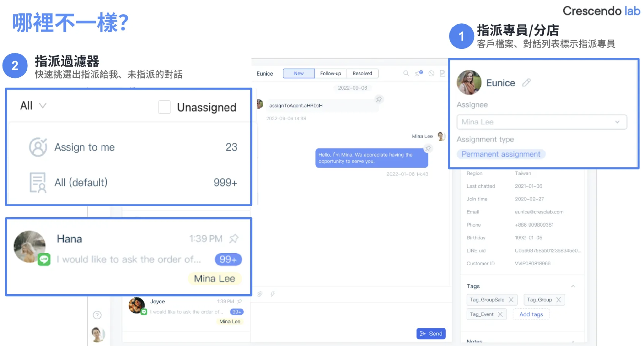Click the pencil edit icon beside Eunice
This screenshot has width=644, height=346.
tap(526, 82)
